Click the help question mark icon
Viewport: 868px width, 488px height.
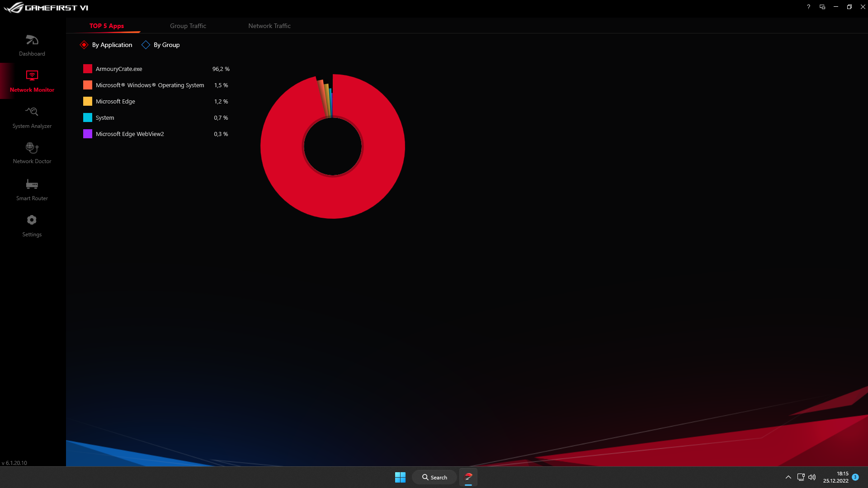click(809, 7)
